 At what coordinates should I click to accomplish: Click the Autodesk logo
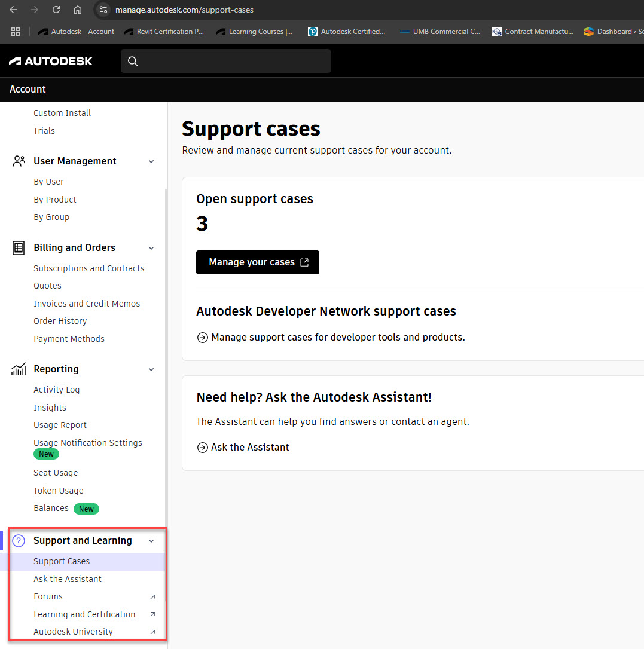51,62
